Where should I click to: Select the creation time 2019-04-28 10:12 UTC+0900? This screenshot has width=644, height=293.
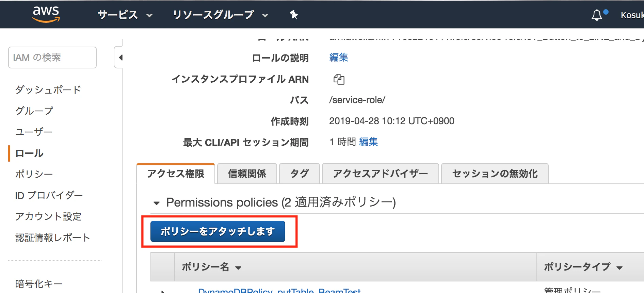(x=391, y=121)
